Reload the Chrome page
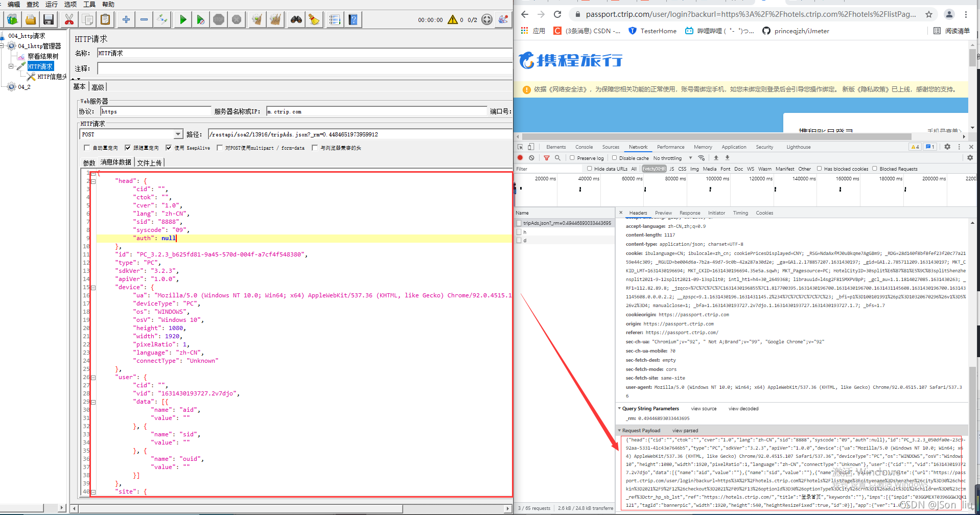980x515 pixels. pyautogui.click(x=557, y=14)
